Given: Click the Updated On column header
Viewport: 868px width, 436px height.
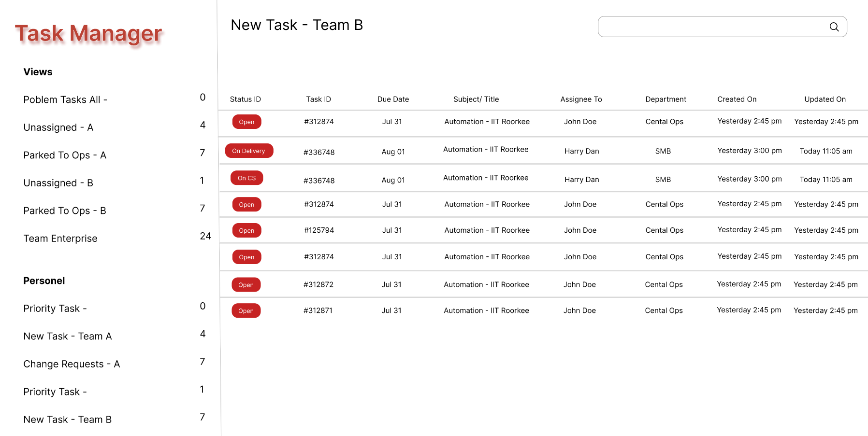Looking at the screenshot, I should click(825, 99).
